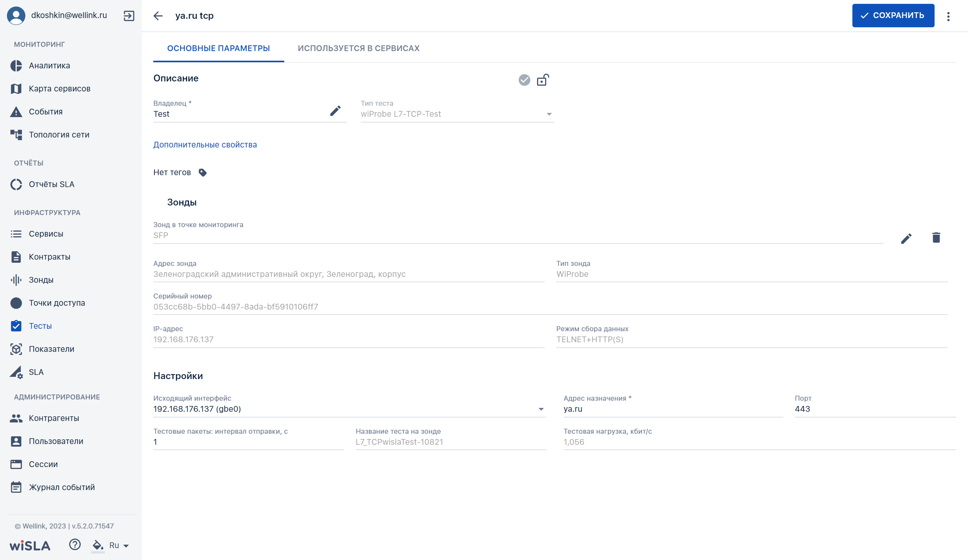
Task: Open the Ru language dropdown
Action: pos(119,545)
